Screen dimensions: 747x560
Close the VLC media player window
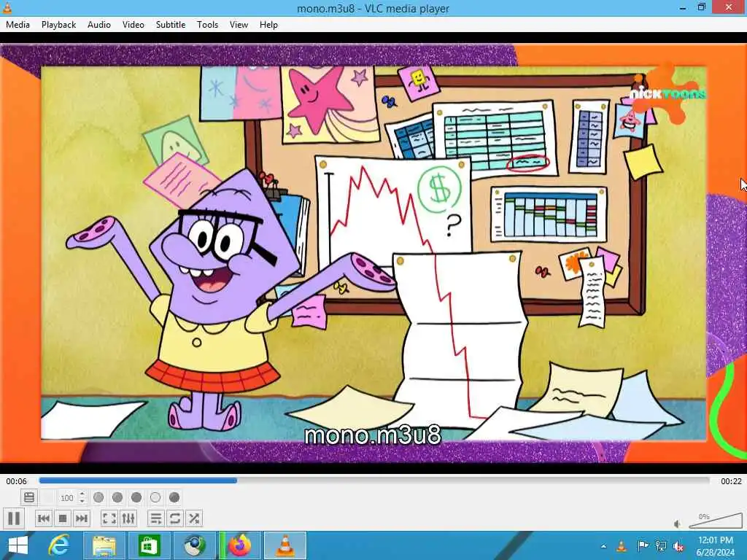[729, 7]
